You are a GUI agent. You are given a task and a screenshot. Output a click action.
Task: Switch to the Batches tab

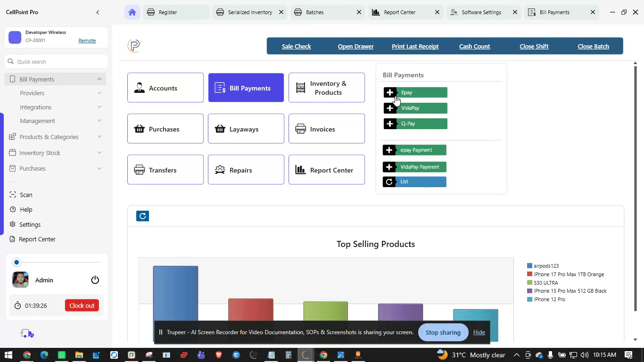(x=327, y=12)
